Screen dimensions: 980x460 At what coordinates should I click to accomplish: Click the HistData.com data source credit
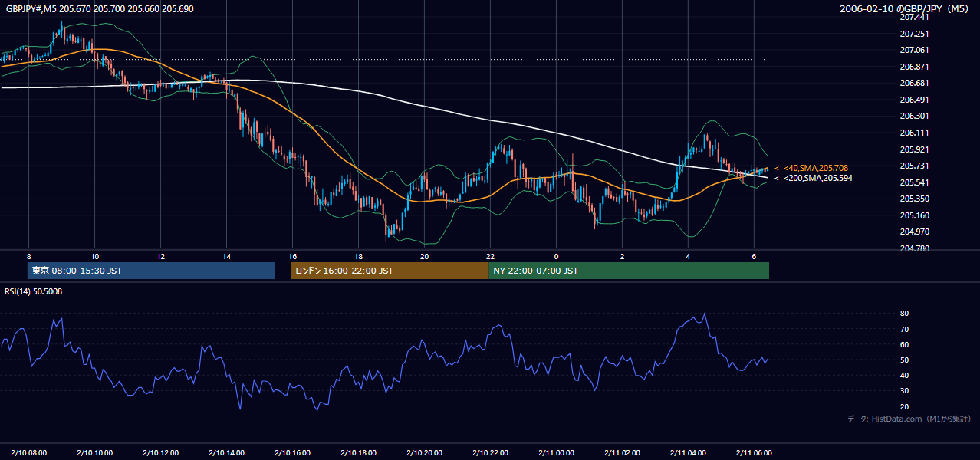point(909,419)
